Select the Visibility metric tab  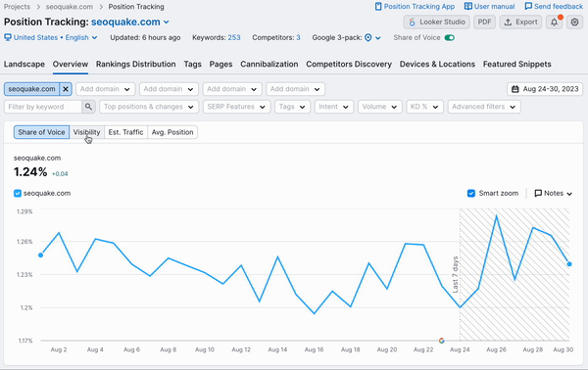point(86,132)
